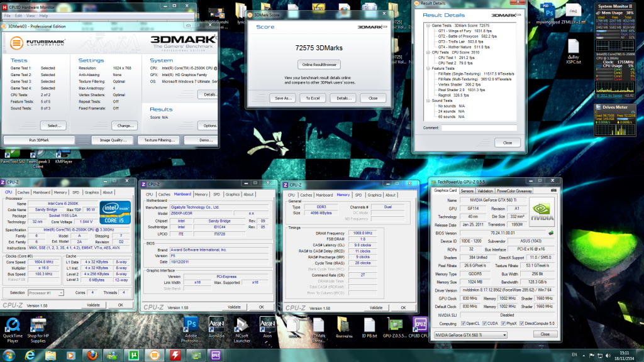
Task: Click the Online ResultBrowser button
Action: pos(319,64)
